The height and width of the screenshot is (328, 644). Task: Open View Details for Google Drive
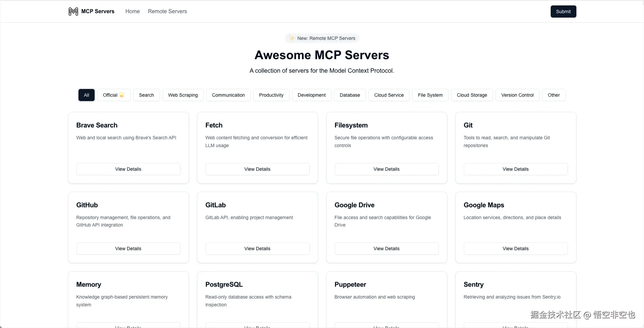pos(386,249)
